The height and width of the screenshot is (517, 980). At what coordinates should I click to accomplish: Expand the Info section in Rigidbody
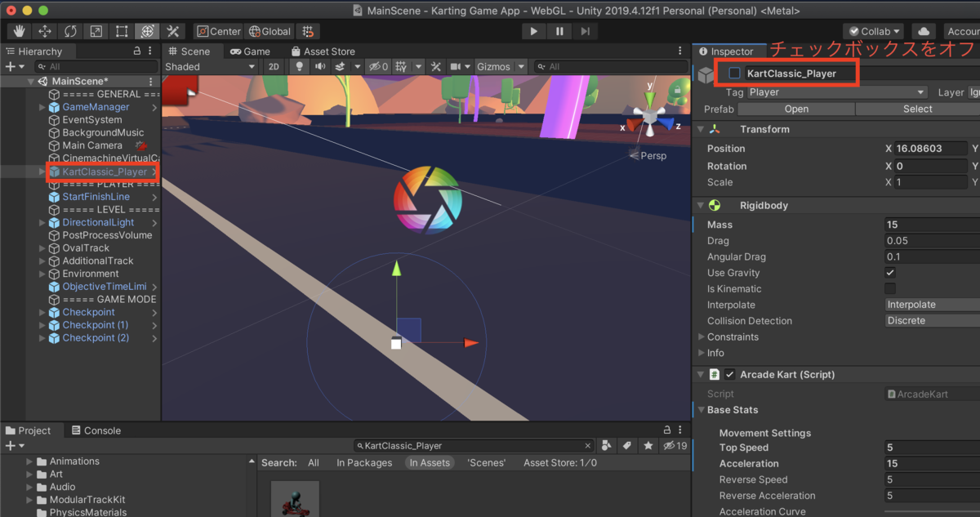702,353
